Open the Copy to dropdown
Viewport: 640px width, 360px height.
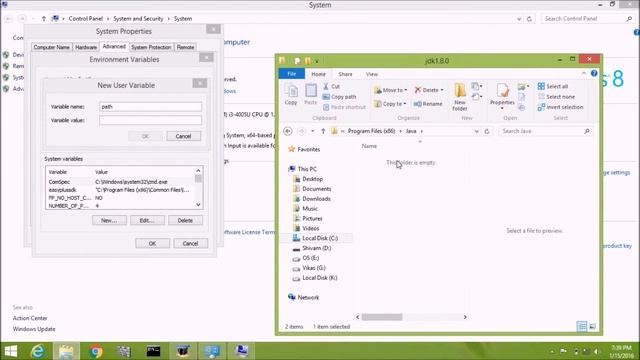(x=390, y=104)
